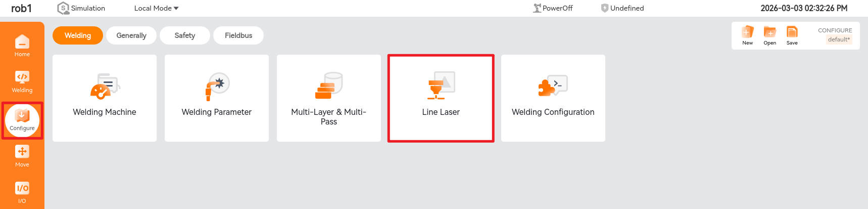Click the Configure sidebar icon

click(x=22, y=120)
